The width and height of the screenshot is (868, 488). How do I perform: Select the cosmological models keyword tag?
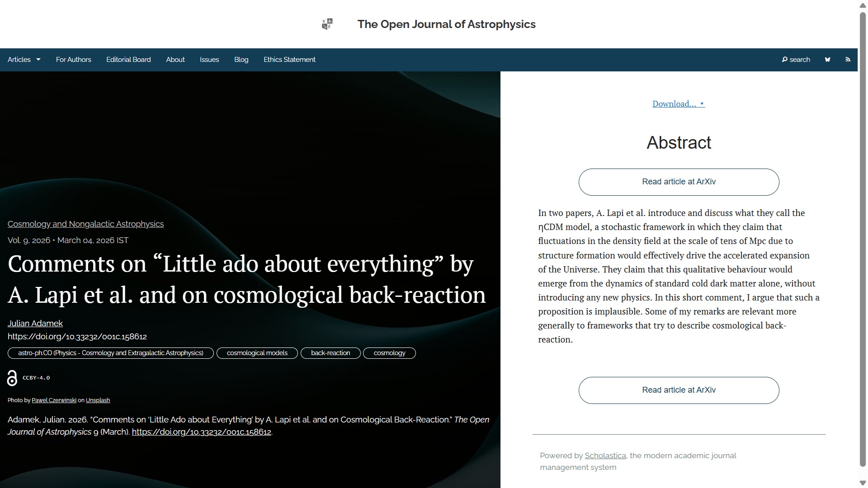(257, 353)
